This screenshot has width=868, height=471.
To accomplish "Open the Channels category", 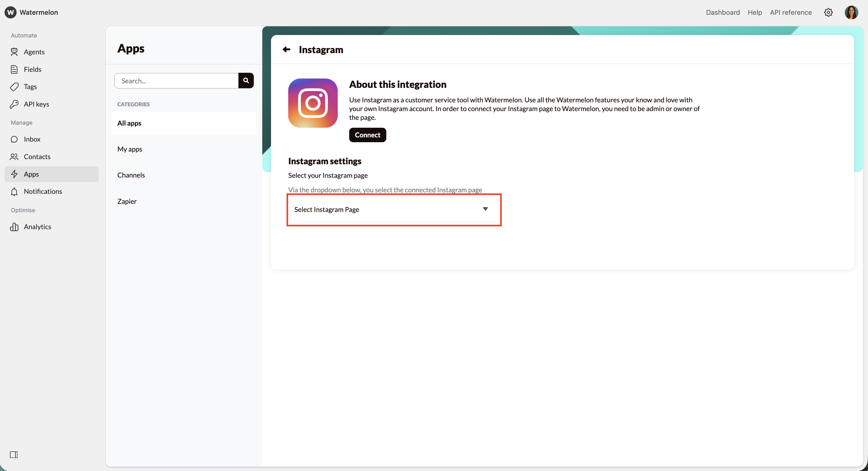I will point(131,175).
